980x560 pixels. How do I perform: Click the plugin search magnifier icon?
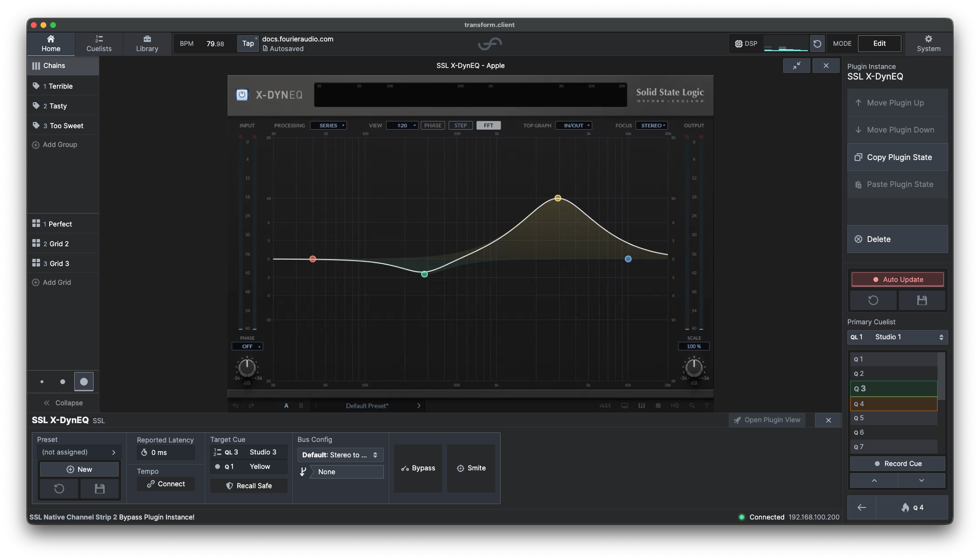point(692,406)
